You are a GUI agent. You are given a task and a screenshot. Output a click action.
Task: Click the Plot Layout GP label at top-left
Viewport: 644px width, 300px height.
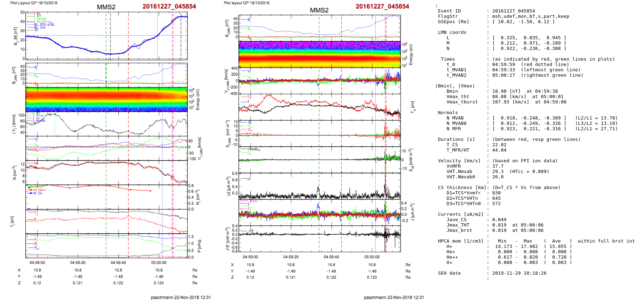(34, 3)
